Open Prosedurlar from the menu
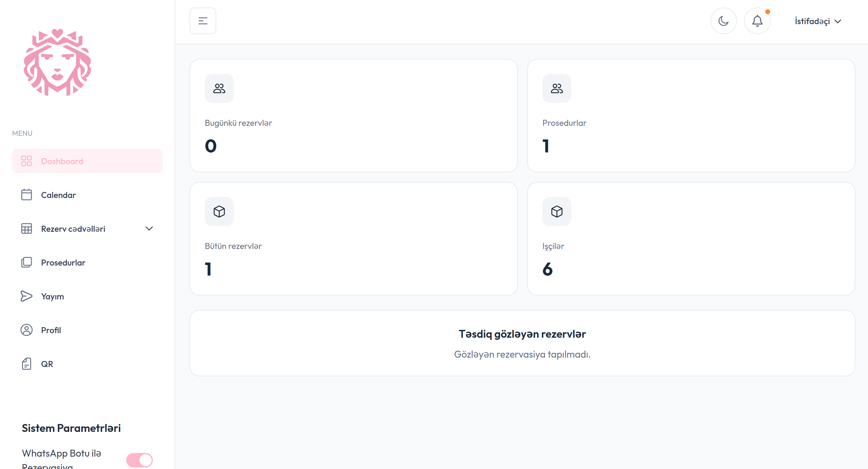Image resolution: width=868 pixels, height=469 pixels. (x=63, y=263)
